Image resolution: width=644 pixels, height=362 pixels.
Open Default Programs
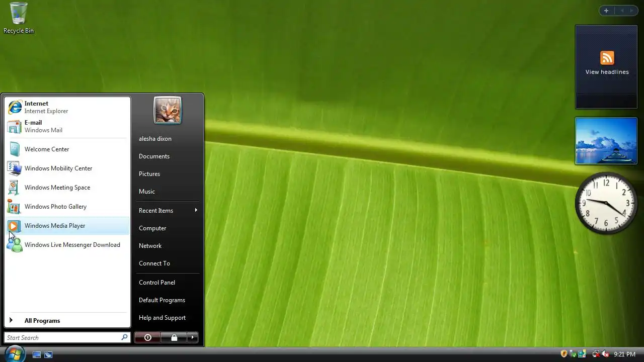click(168, 300)
